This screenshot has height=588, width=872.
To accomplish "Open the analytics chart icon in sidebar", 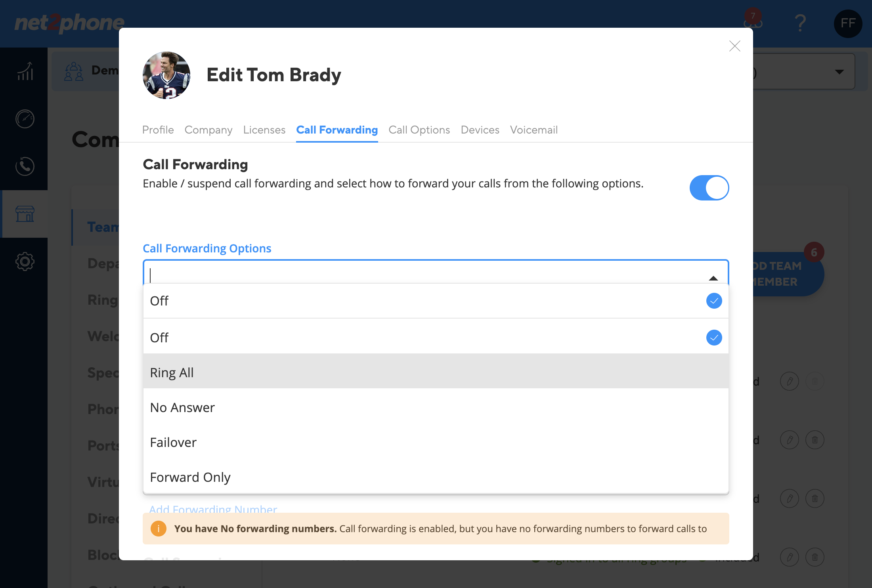I will (25, 71).
